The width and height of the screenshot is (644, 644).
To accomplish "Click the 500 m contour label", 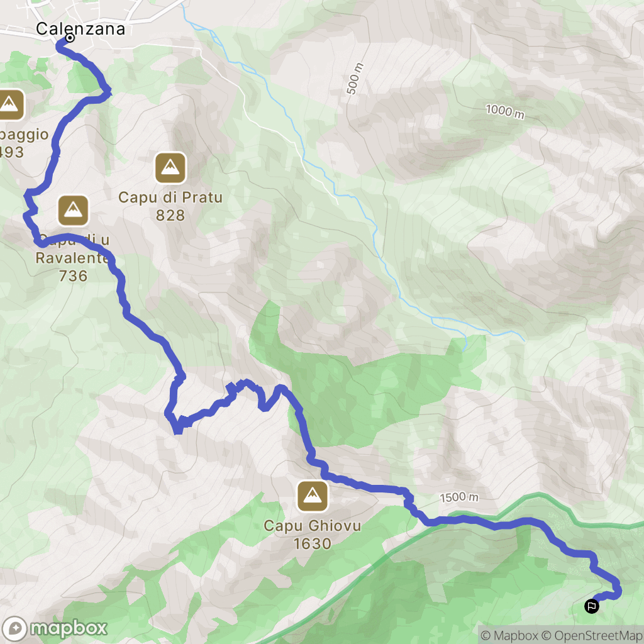I will [x=355, y=79].
